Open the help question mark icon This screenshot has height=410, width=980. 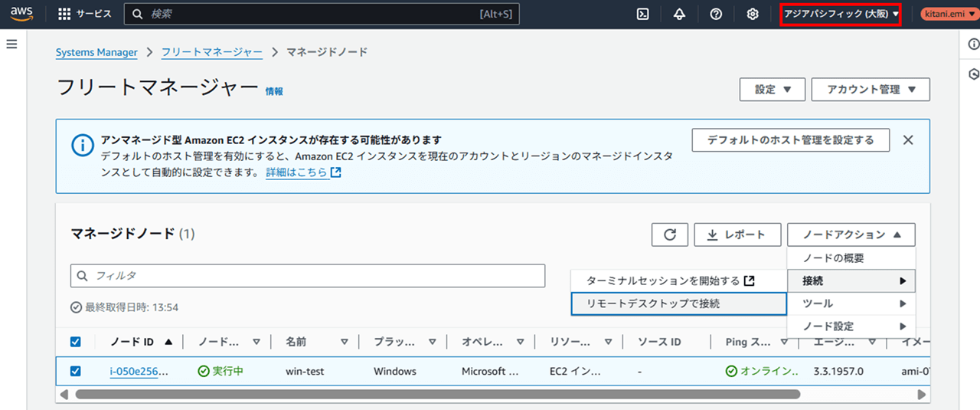(x=716, y=14)
